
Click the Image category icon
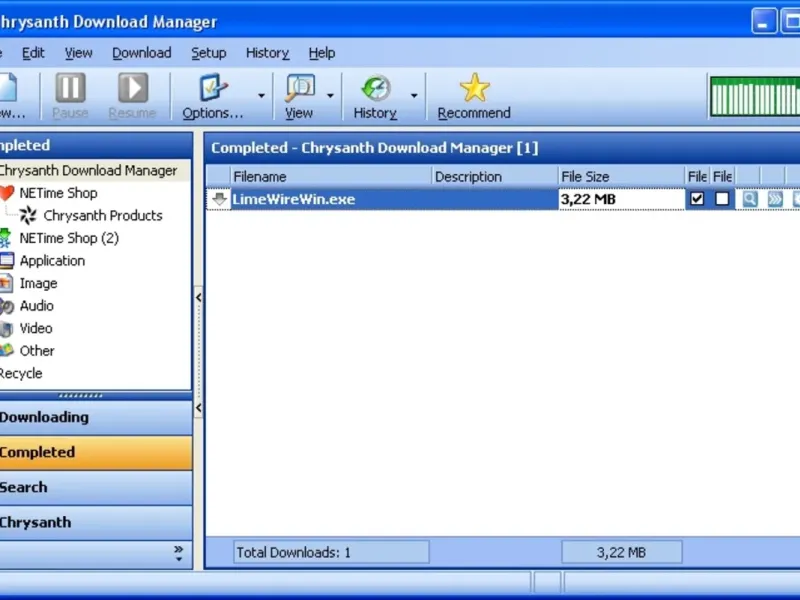pos(6,283)
